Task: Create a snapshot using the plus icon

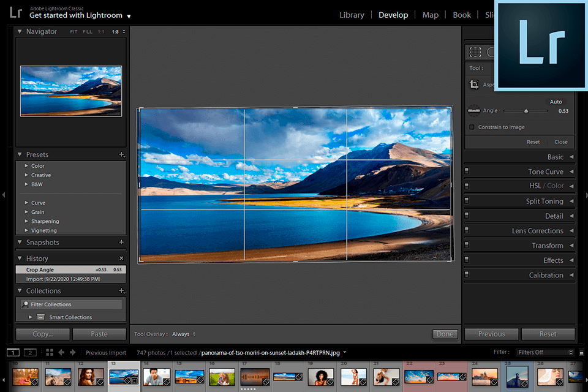Action: [121, 242]
